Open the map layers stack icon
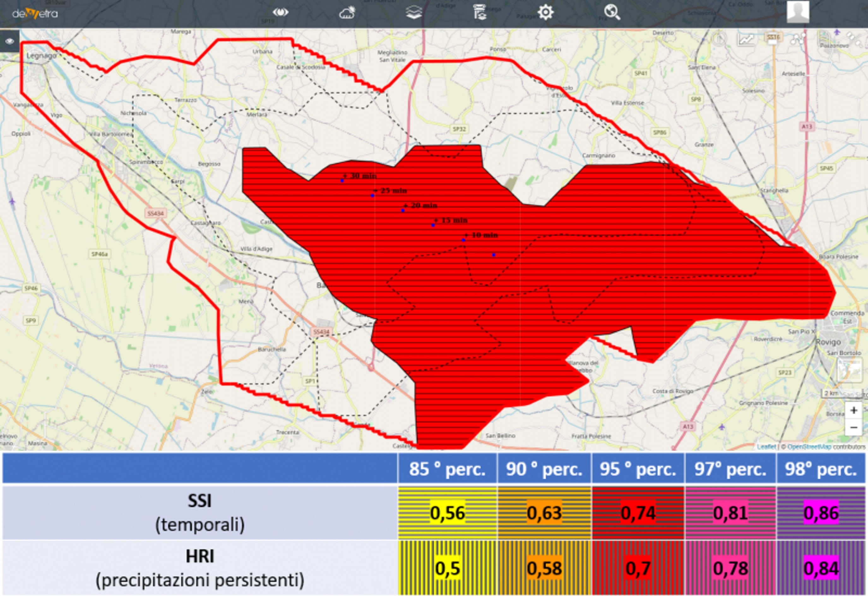868x596 pixels. click(x=414, y=12)
